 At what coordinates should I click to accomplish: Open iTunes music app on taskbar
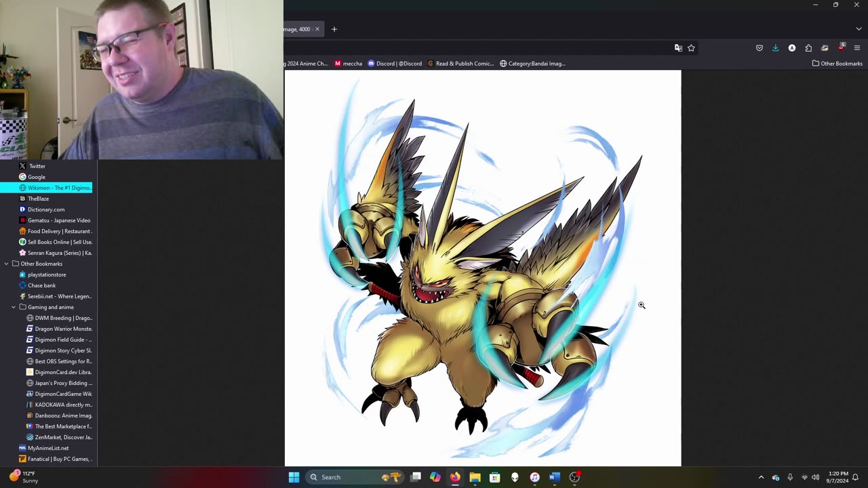tap(534, 477)
